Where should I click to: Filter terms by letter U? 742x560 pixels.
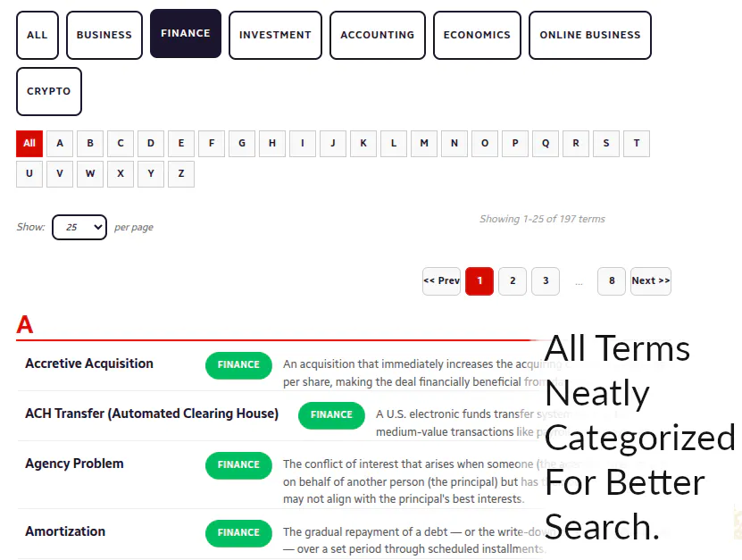[x=29, y=174]
